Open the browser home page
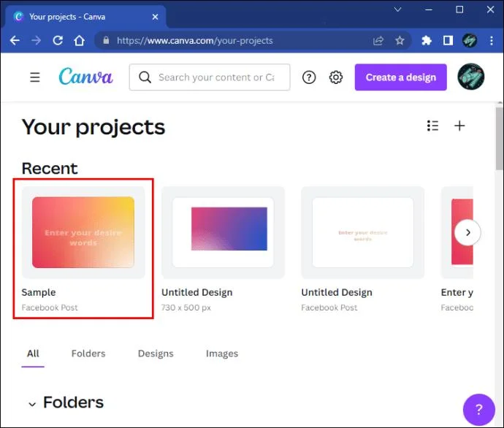 tap(79, 40)
